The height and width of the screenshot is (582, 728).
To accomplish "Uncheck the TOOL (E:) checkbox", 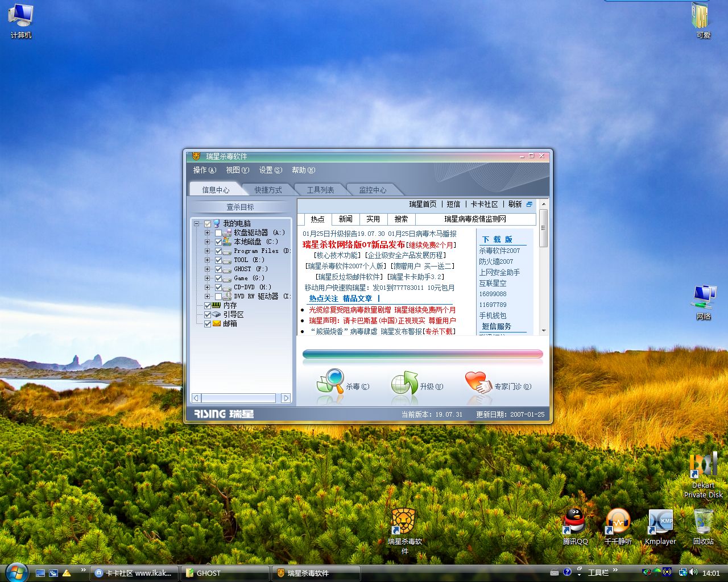I will point(218,260).
